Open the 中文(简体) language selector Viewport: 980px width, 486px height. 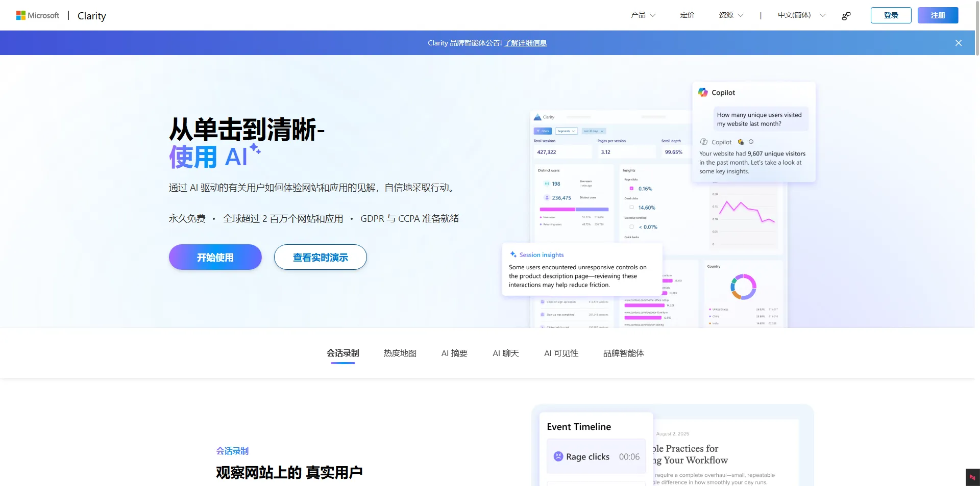pos(801,15)
